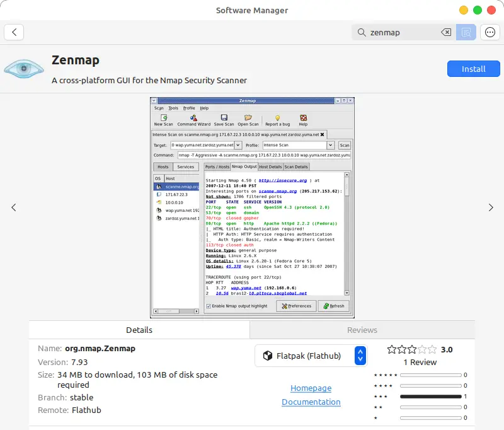Focus the search field containing zenmap
The image size is (504, 430).
pos(403,32)
